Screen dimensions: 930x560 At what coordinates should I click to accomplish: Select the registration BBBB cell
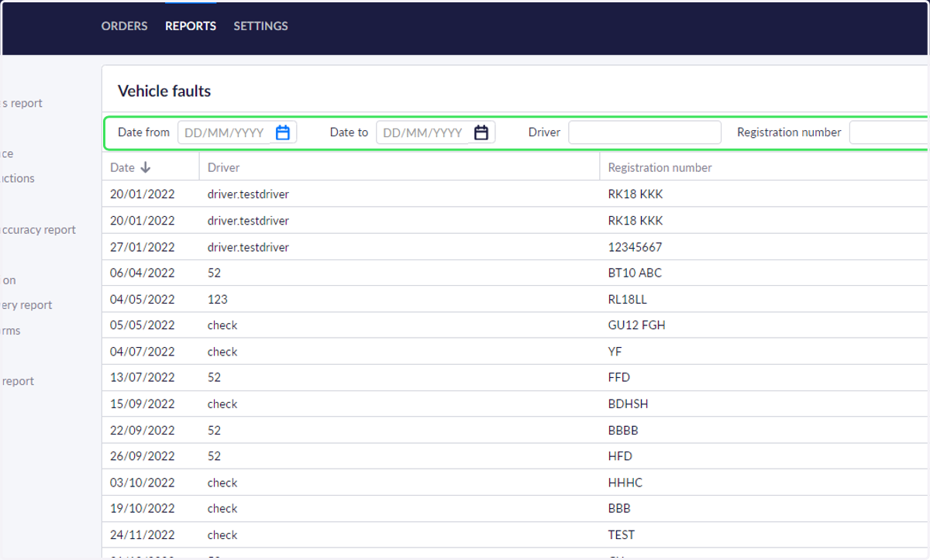pyautogui.click(x=623, y=430)
